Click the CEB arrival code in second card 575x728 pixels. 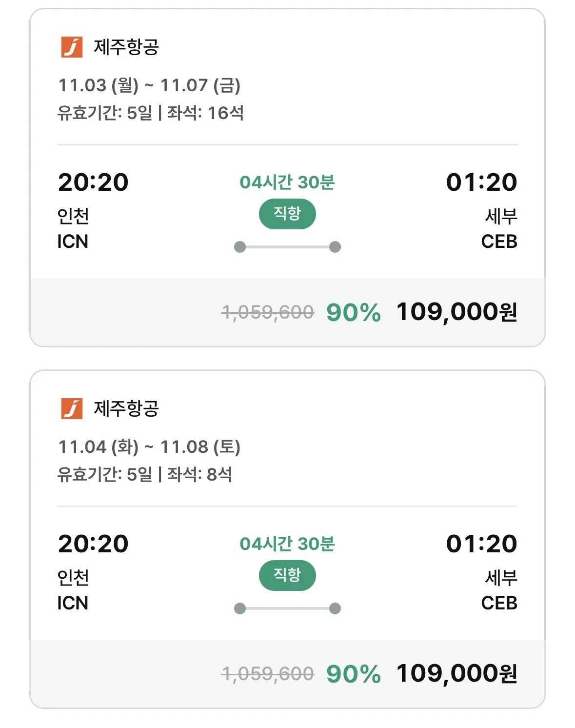click(x=499, y=603)
